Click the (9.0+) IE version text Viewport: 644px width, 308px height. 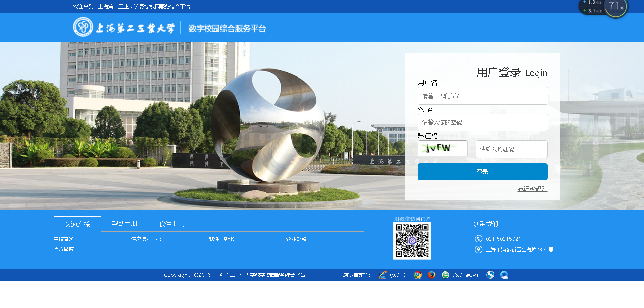coord(397,275)
